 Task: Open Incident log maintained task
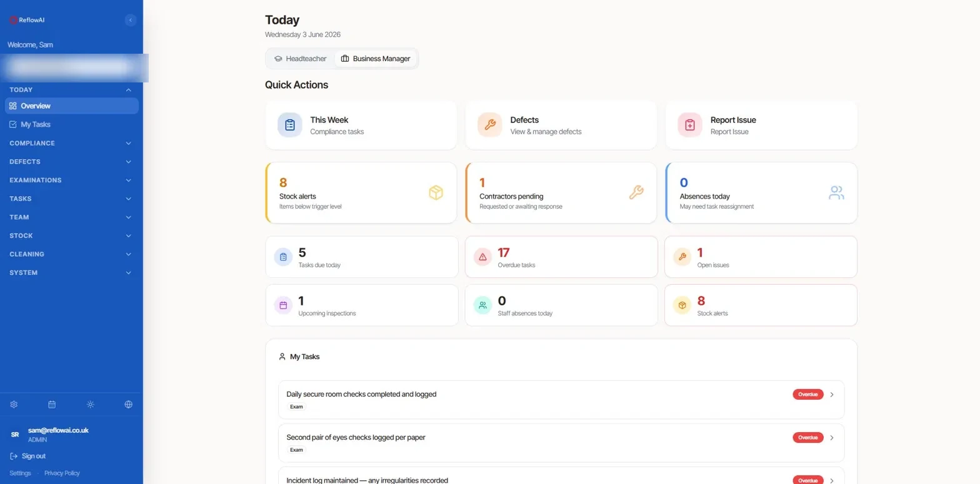click(561, 476)
